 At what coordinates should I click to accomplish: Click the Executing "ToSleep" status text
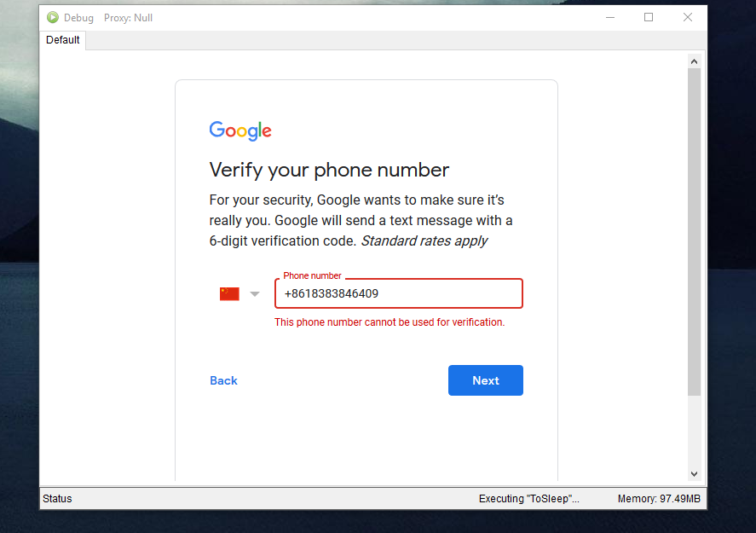(x=528, y=499)
